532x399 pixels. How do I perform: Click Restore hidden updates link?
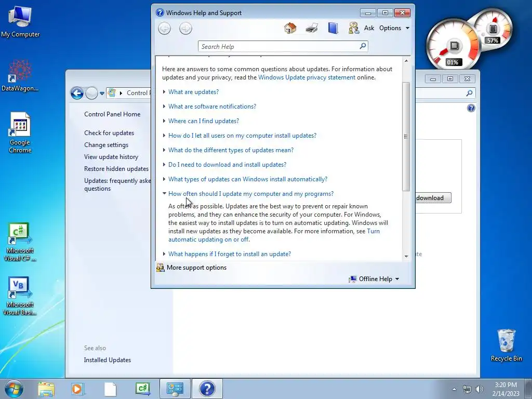(116, 169)
